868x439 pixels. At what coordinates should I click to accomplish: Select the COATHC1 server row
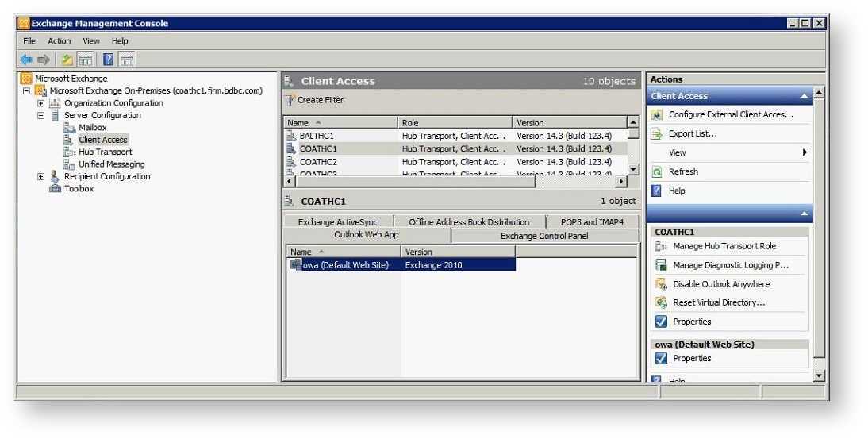pos(456,148)
